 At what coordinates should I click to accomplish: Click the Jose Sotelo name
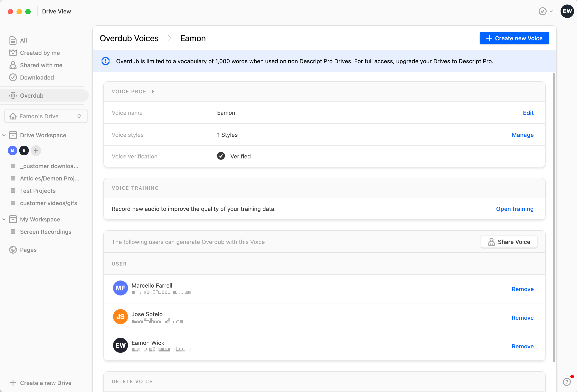[147, 314]
